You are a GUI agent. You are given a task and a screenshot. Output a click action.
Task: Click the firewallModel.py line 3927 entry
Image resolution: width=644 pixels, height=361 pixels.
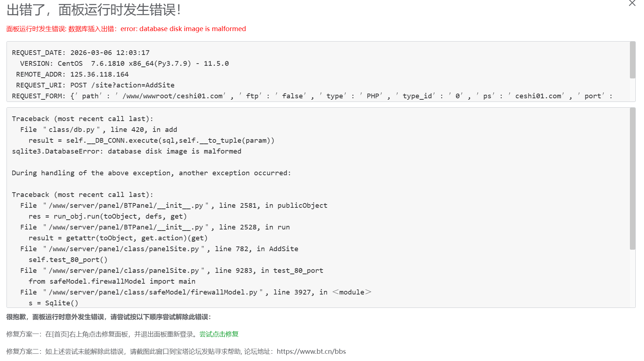(x=195, y=292)
